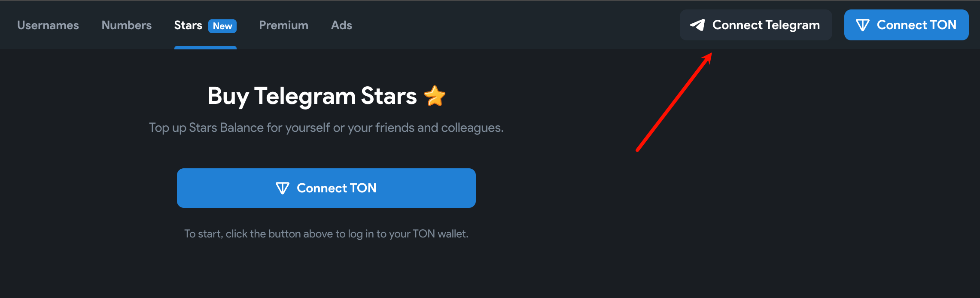The image size is (980, 298).
Task: Click the blue New badge next to Stars
Action: (222, 26)
